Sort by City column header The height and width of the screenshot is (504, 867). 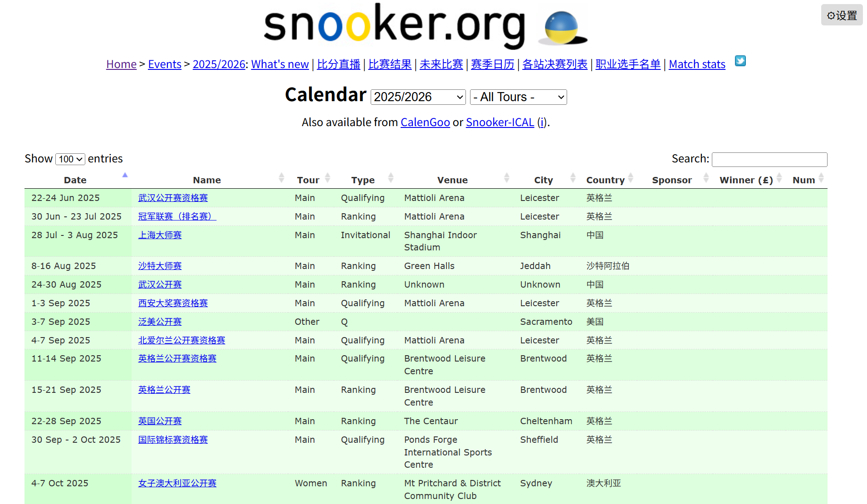pyautogui.click(x=543, y=180)
